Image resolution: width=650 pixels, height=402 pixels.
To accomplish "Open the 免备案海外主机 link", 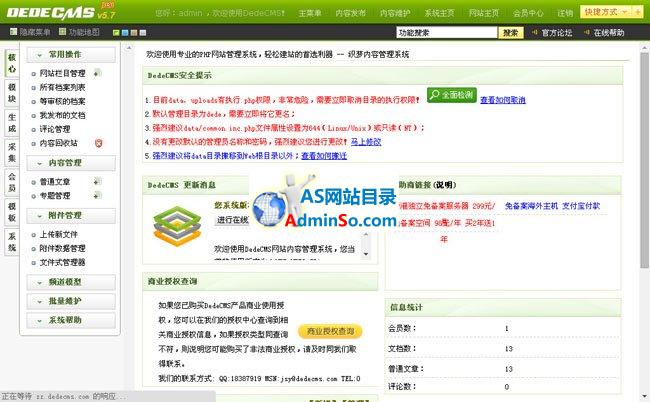I will click(531, 206).
